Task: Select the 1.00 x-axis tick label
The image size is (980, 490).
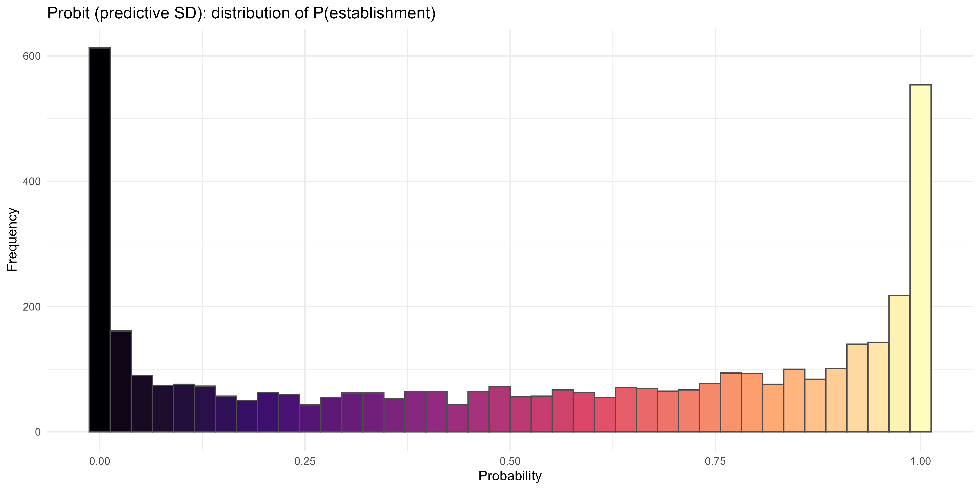Action: click(x=920, y=461)
